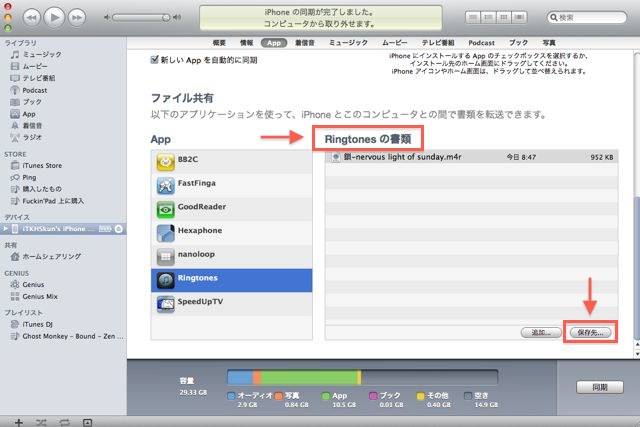
Task: Select iTKHSkun's iPhone device
Action: pos(63,229)
